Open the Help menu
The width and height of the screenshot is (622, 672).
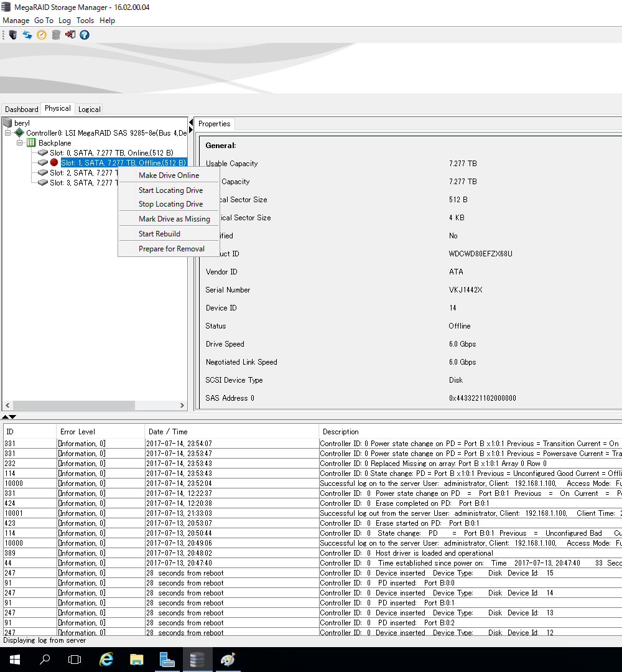[107, 20]
